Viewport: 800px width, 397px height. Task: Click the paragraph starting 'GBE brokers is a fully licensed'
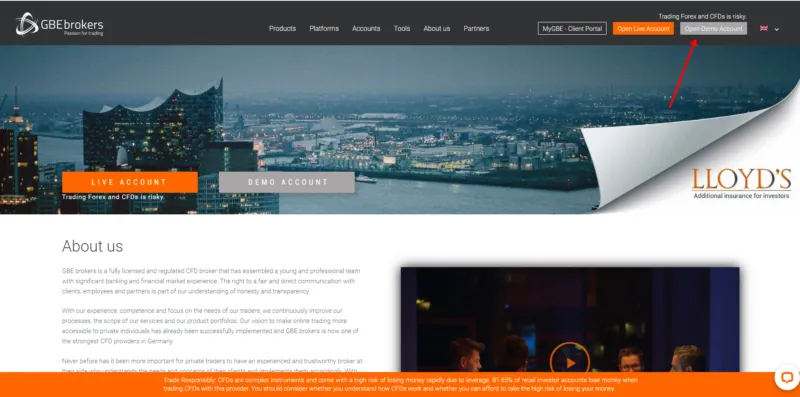tap(212, 281)
